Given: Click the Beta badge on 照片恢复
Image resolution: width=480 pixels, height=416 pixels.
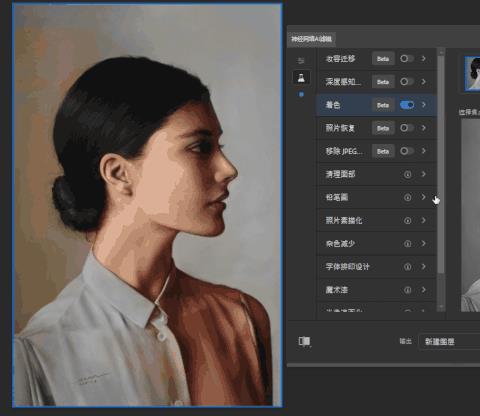Looking at the screenshot, I should (383, 128).
